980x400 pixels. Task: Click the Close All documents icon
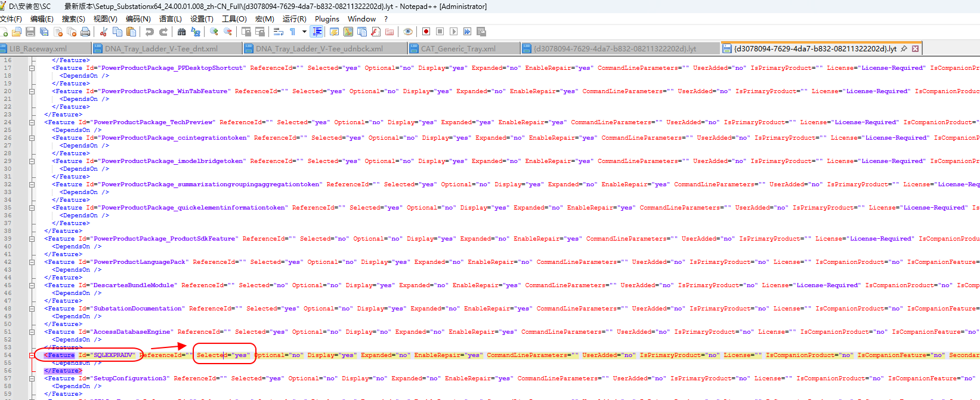(72, 32)
